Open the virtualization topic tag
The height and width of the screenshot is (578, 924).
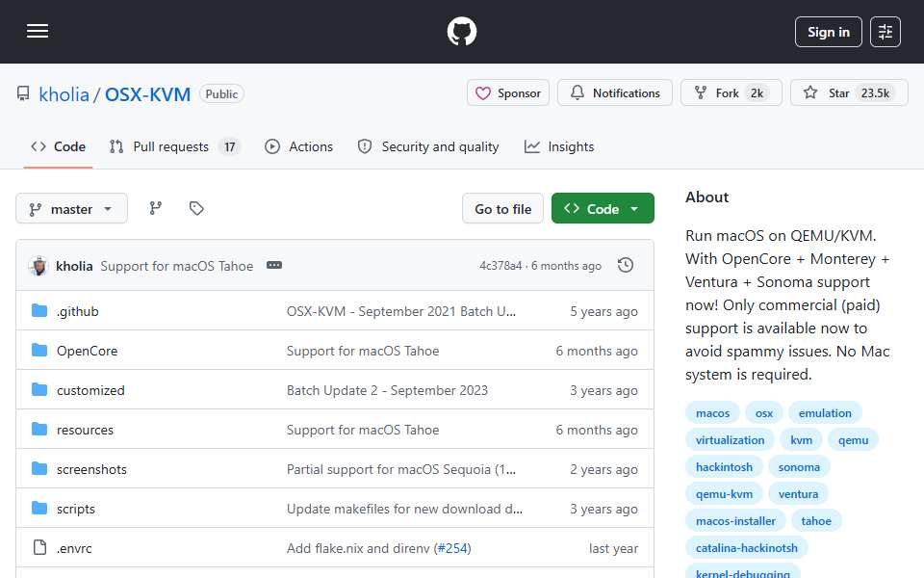(730, 440)
